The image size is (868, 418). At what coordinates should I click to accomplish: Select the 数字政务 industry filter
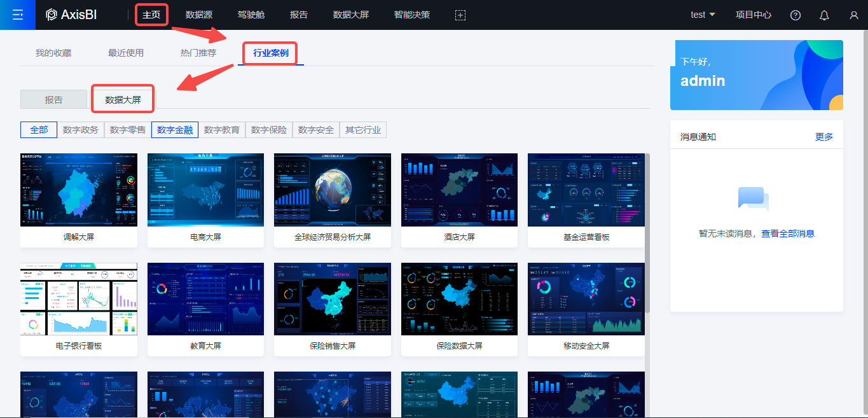coord(81,130)
